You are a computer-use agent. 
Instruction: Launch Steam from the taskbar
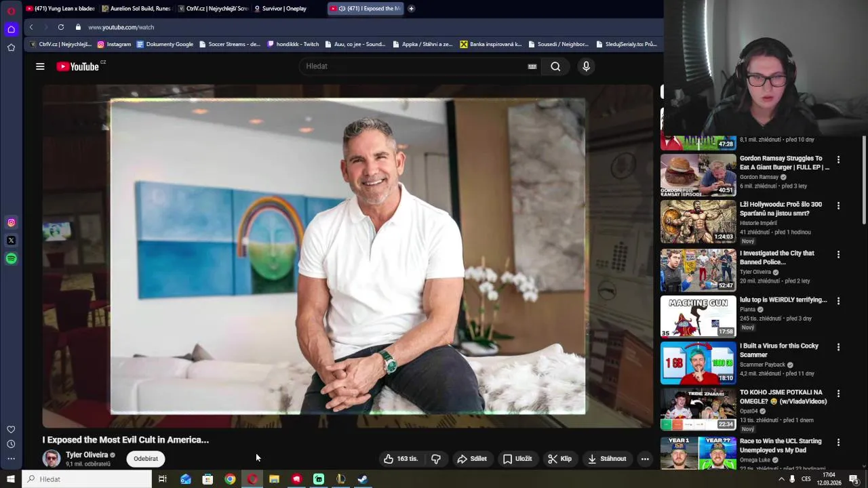(x=363, y=479)
